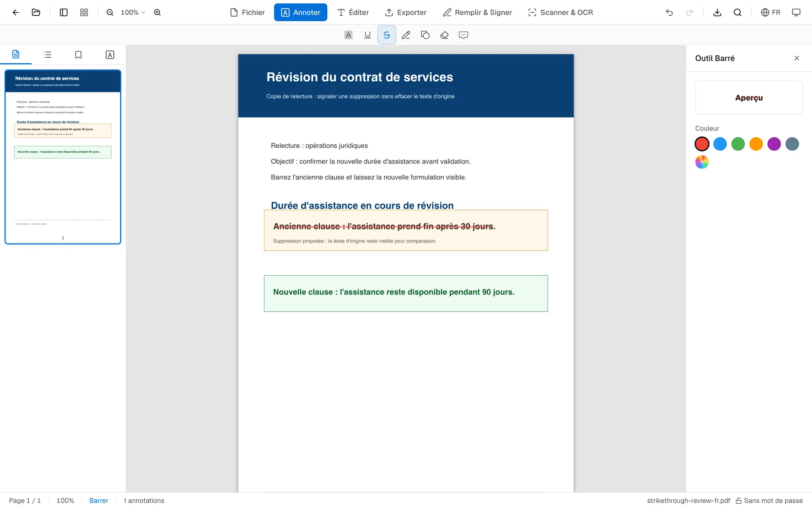
Task: Click the document title 'Révision du contrat de services'
Action: coord(359,77)
